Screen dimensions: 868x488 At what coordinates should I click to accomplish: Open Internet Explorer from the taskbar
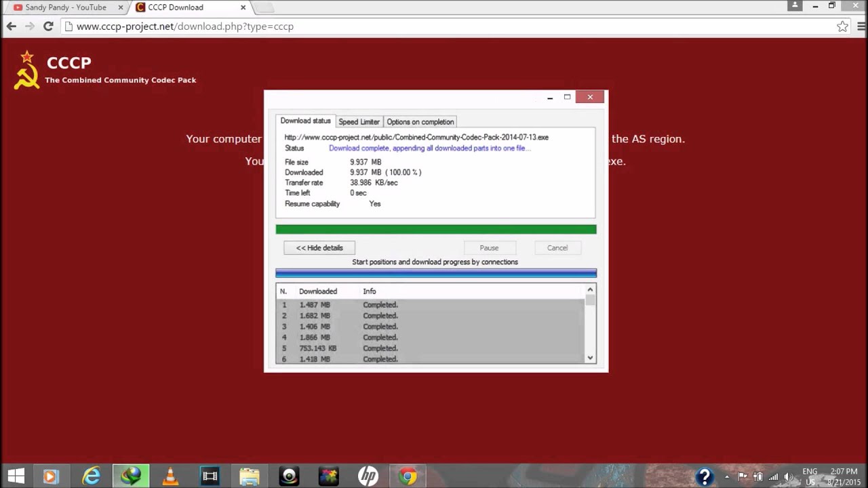(x=91, y=476)
